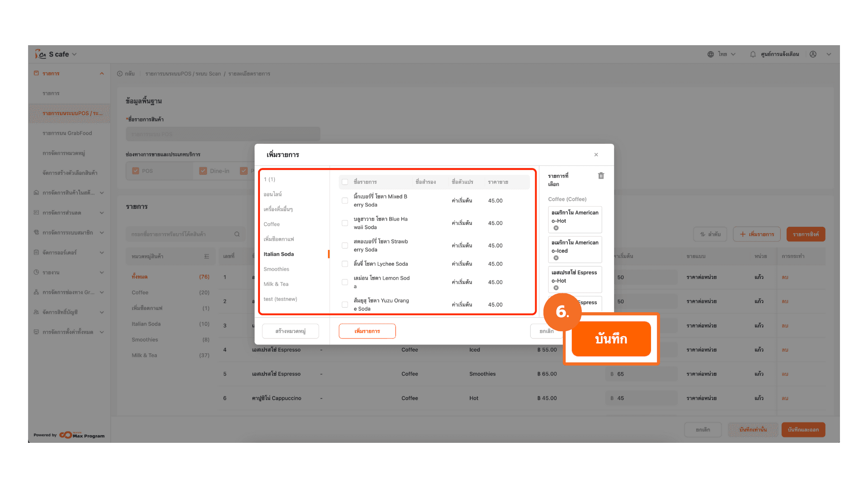This screenshot has width=868, height=488.
Task: Click the notification bell icon
Action: (753, 54)
